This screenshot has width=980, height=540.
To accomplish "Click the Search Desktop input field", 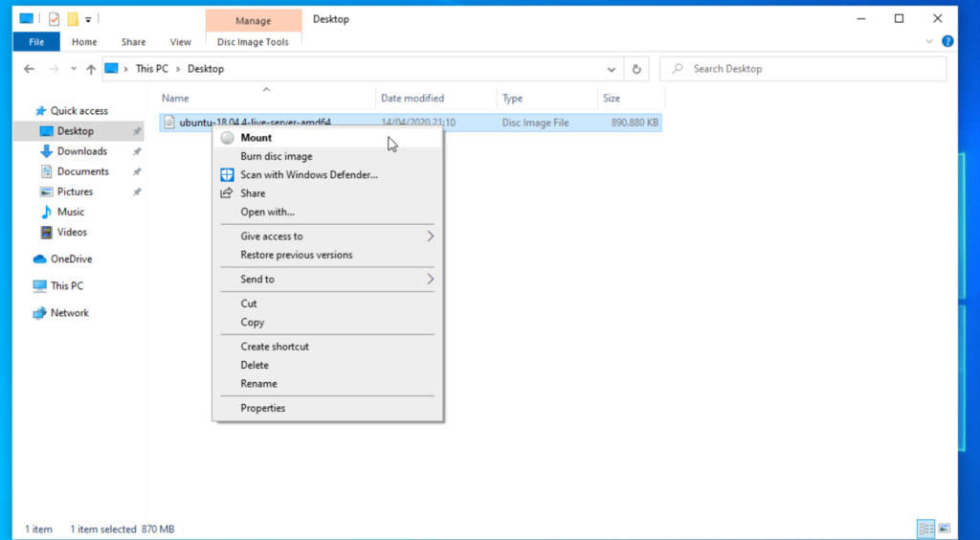I will (803, 69).
